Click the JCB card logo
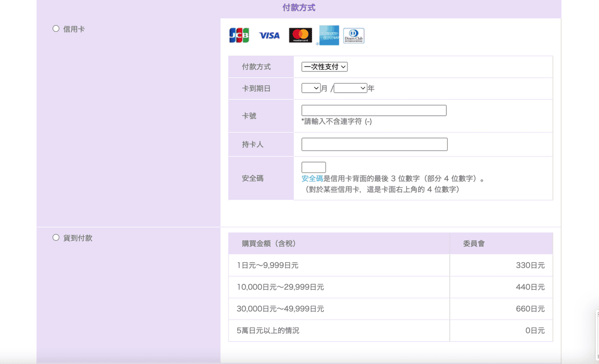Screen dimensions: 599x364 [x=239, y=35]
